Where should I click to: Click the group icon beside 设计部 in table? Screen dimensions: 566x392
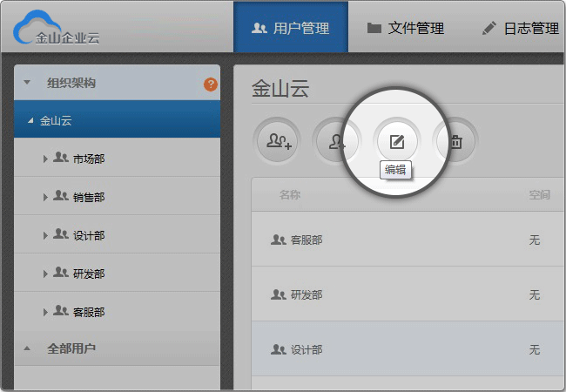pyautogui.click(x=279, y=349)
